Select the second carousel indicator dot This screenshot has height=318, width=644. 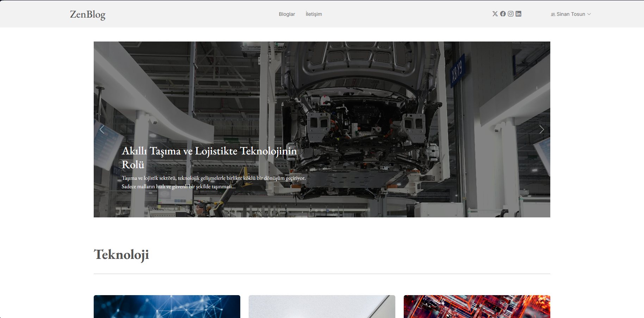tap(316, 210)
